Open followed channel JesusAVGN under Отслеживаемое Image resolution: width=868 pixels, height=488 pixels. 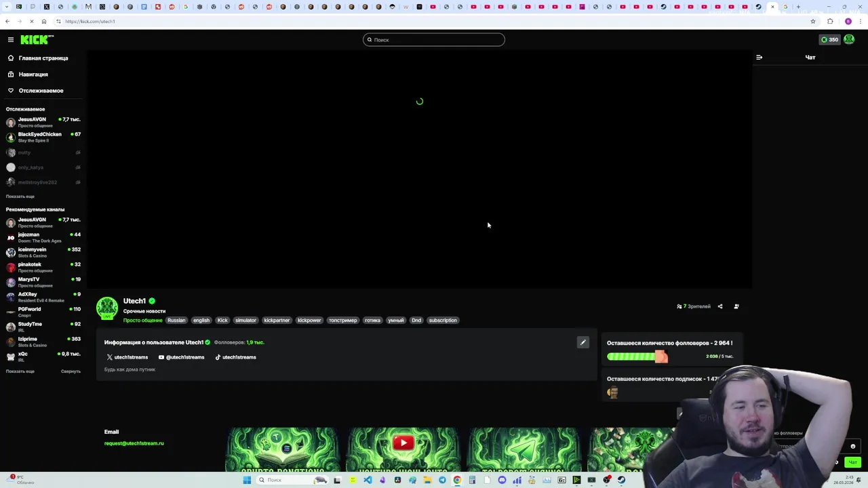[43, 122]
